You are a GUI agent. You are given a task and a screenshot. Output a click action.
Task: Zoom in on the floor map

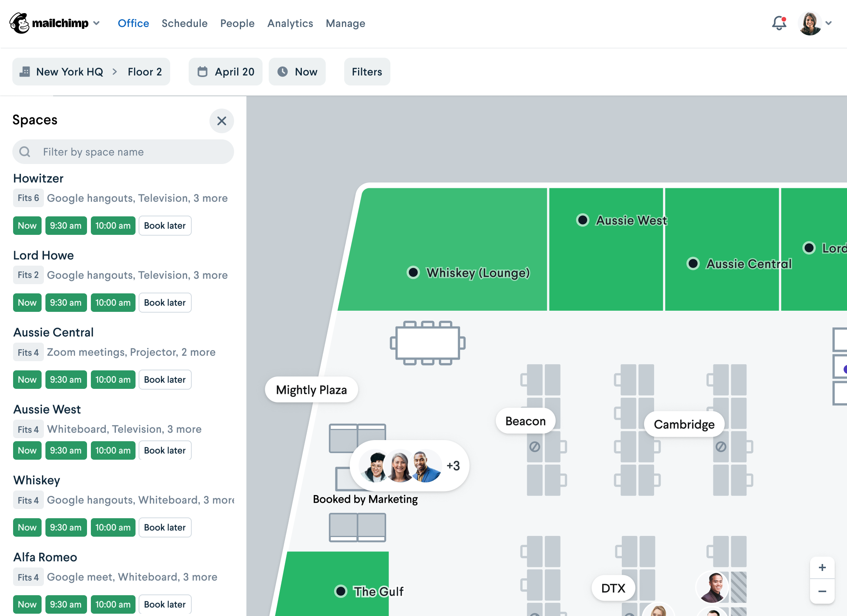click(x=822, y=568)
